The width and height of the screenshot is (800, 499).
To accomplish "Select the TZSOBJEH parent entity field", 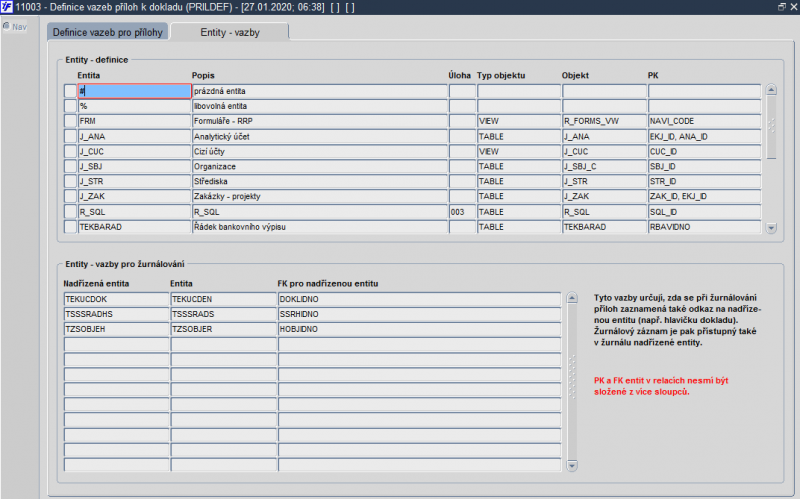I will [116, 329].
